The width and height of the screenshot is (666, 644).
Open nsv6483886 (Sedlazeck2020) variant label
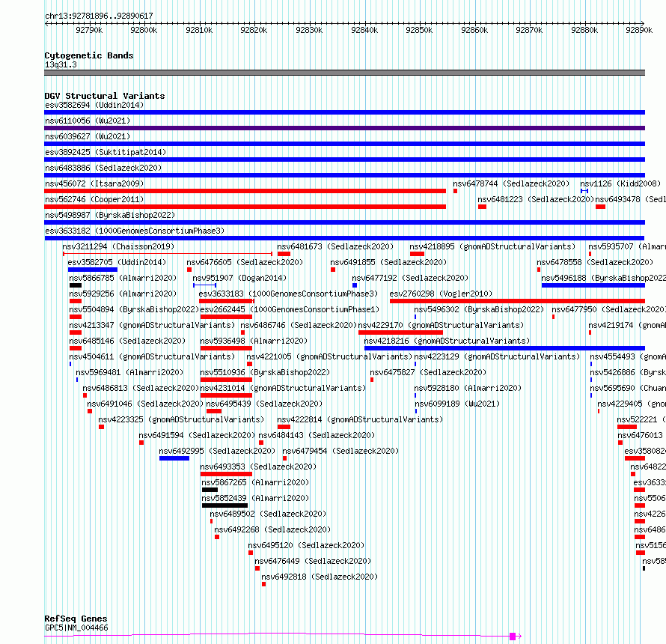point(103,168)
